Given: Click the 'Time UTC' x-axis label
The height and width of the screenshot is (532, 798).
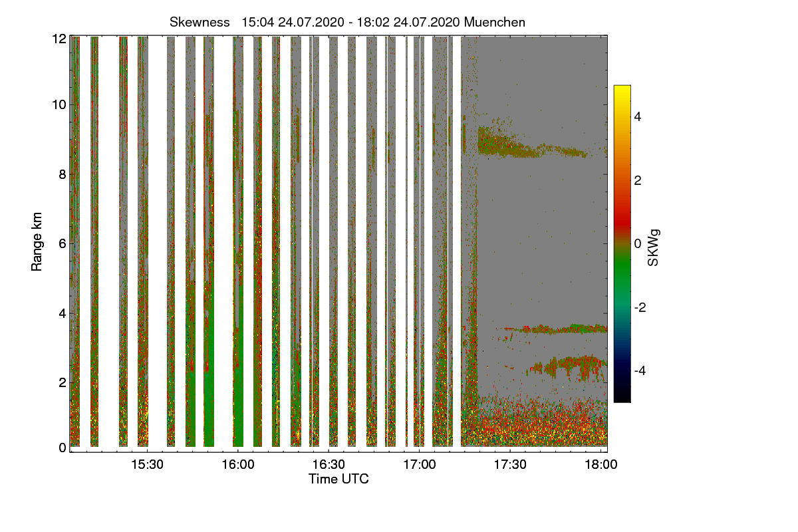Looking at the screenshot, I should (x=338, y=479).
